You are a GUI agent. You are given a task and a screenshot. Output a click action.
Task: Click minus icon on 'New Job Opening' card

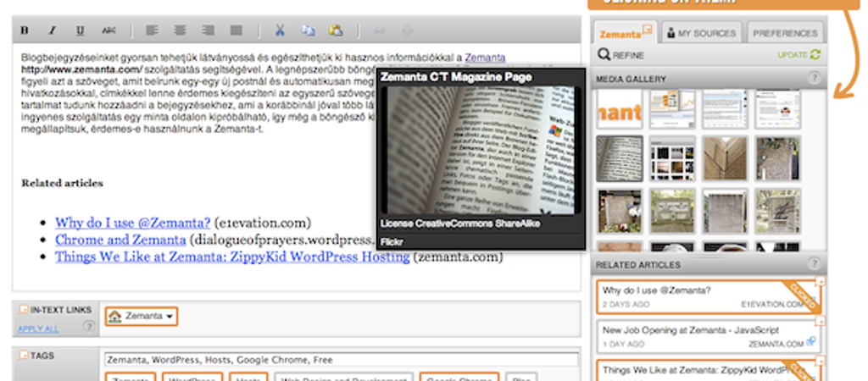(821, 321)
